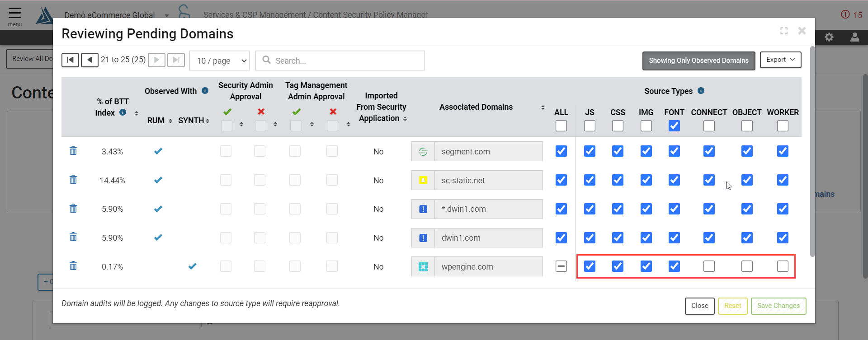The image size is (868, 340).
Task: Toggle the ALL checkbox for wpengine.com
Action: 561,266
